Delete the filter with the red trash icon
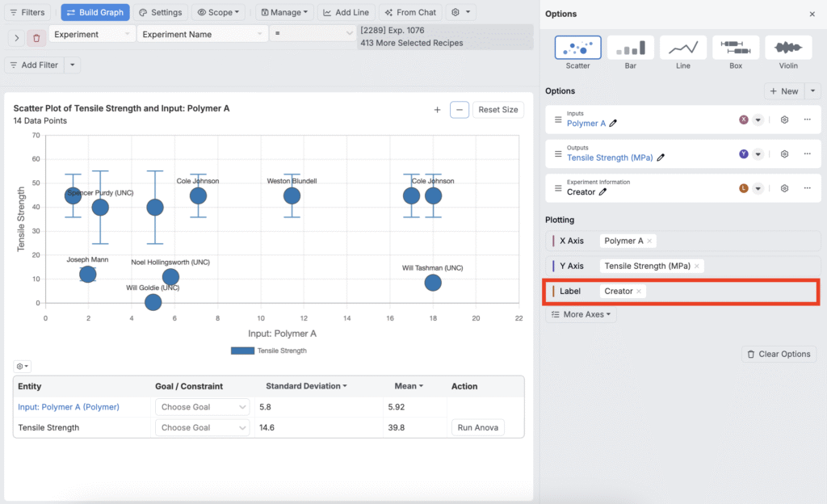 (x=37, y=38)
